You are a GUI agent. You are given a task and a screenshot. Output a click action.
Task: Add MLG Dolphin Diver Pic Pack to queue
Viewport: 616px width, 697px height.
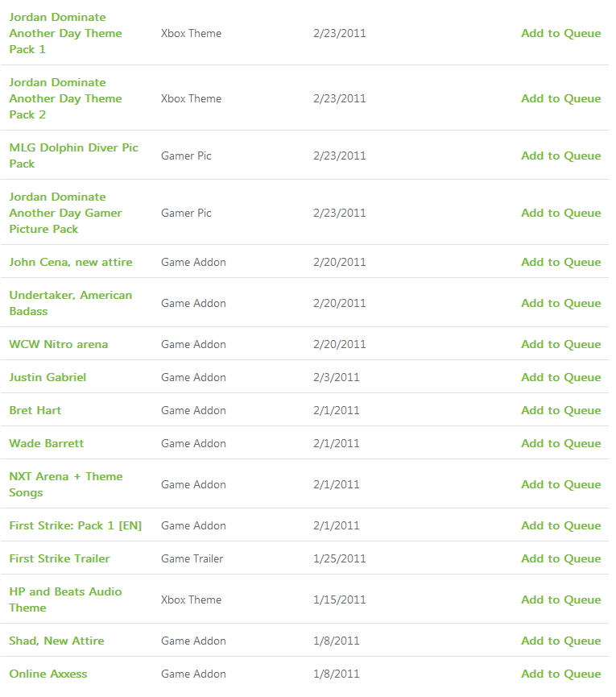561,156
